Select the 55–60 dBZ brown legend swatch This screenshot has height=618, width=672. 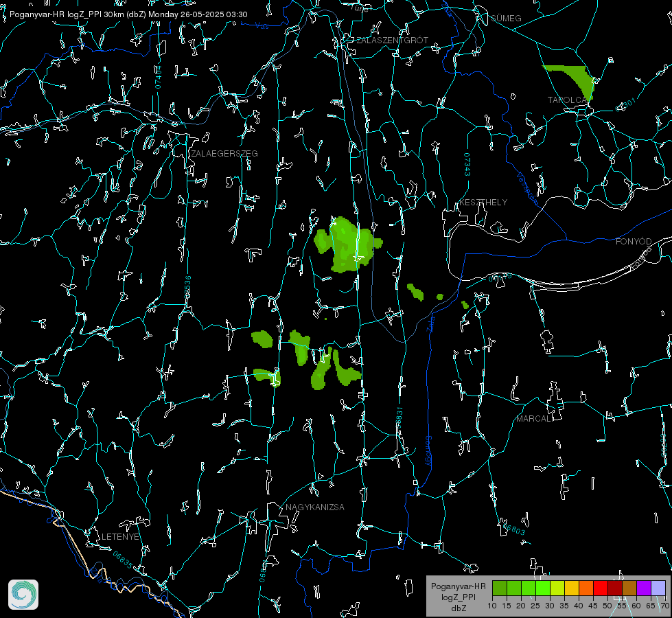[x=629, y=588]
